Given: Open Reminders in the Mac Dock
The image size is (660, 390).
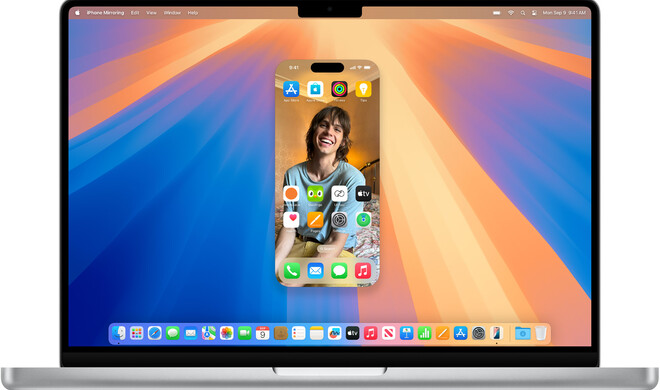Looking at the screenshot, I should coord(298,333).
